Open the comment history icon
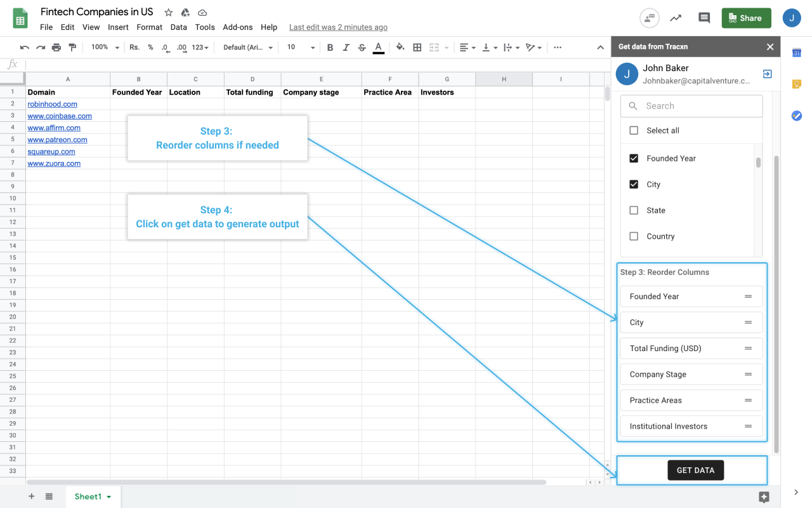This screenshot has width=812, height=508. (x=704, y=18)
